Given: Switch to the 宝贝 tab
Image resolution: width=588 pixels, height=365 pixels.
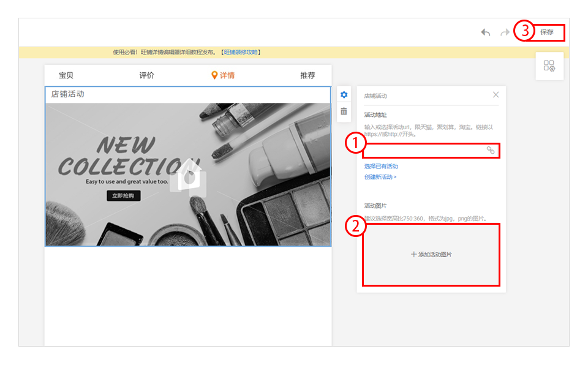Looking at the screenshot, I should point(66,75).
